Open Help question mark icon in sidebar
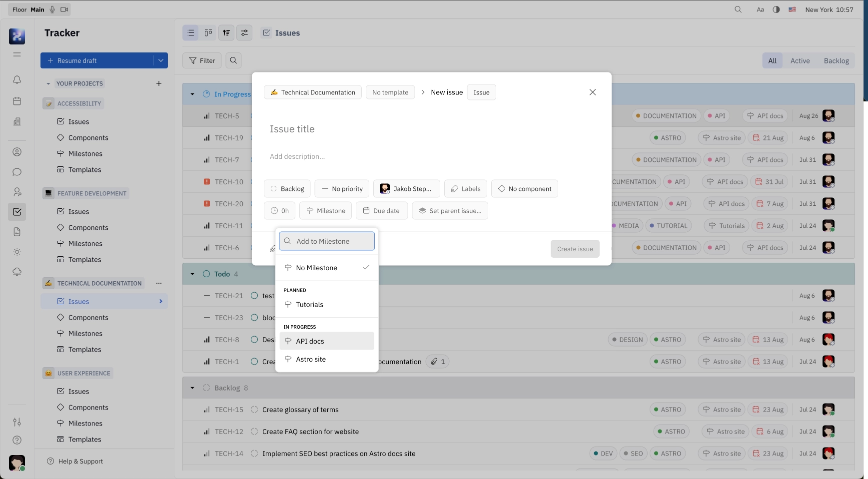Image resolution: width=868 pixels, height=479 pixels. click(17, 440)
